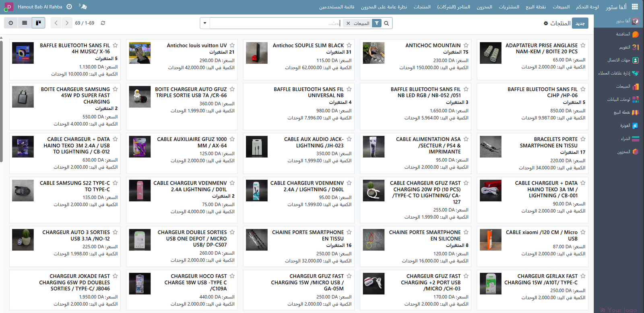Open the activity view with clock icon

click(x=11, y=23)
